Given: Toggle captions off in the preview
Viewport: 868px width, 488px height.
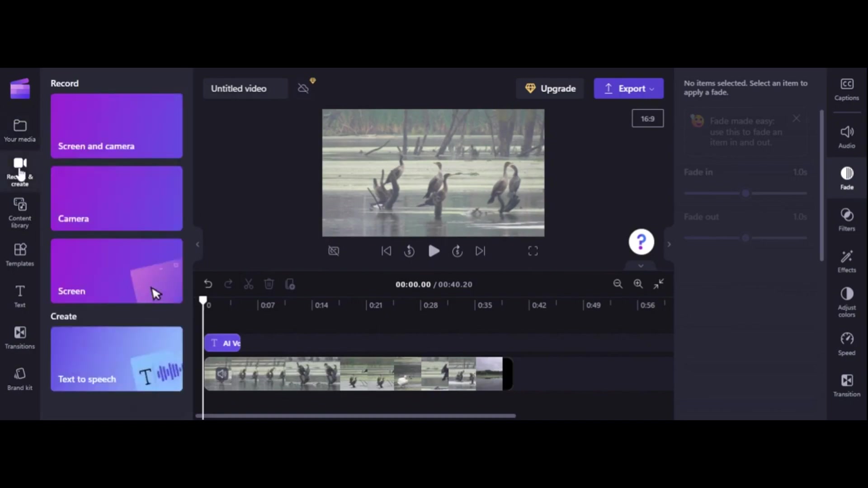Looking at the screenshot, I should pos(334,251).
